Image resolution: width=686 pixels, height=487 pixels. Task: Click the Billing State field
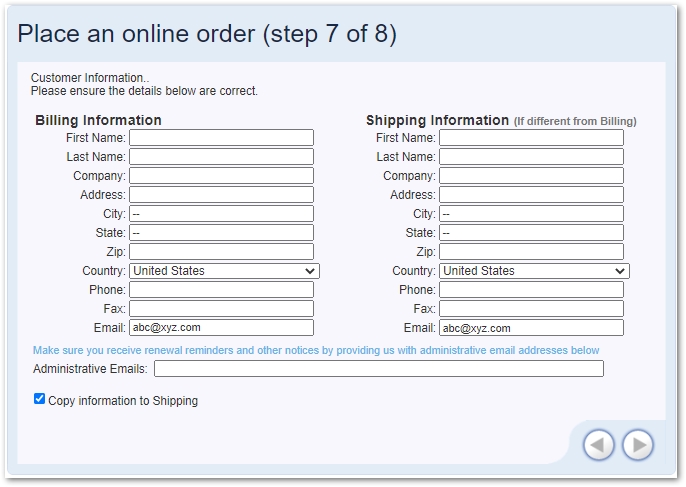pos(221,233)
